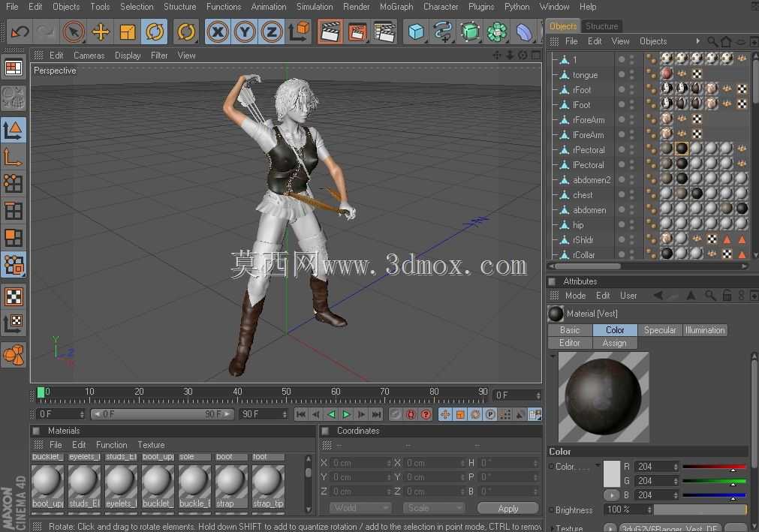759x532 pixels.
Task: Go to end of animation
Action: [376, 414]
